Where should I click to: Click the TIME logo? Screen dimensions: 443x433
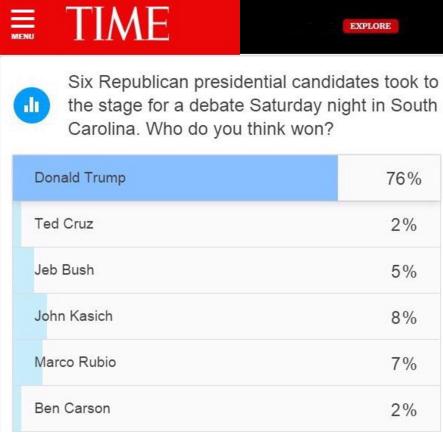tap(118, 23)
